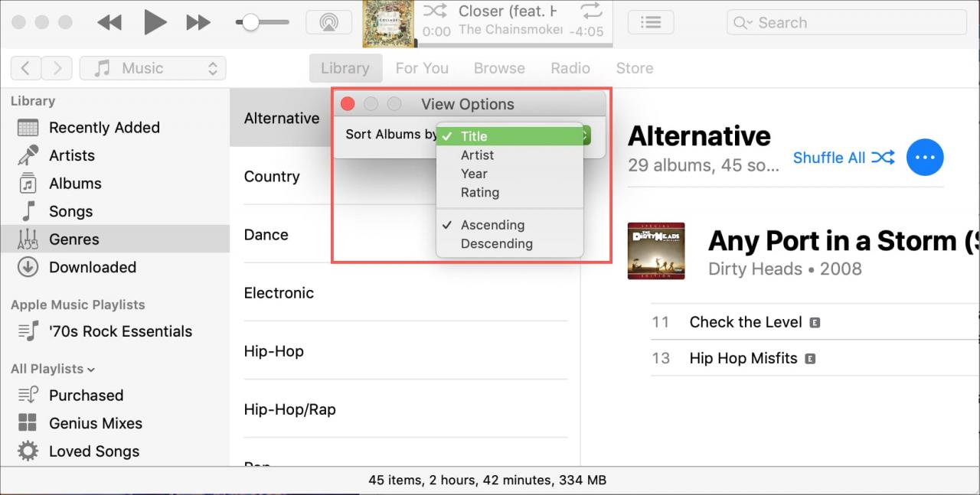Open Downloaded via download arrow icon

tap(28, 267)
